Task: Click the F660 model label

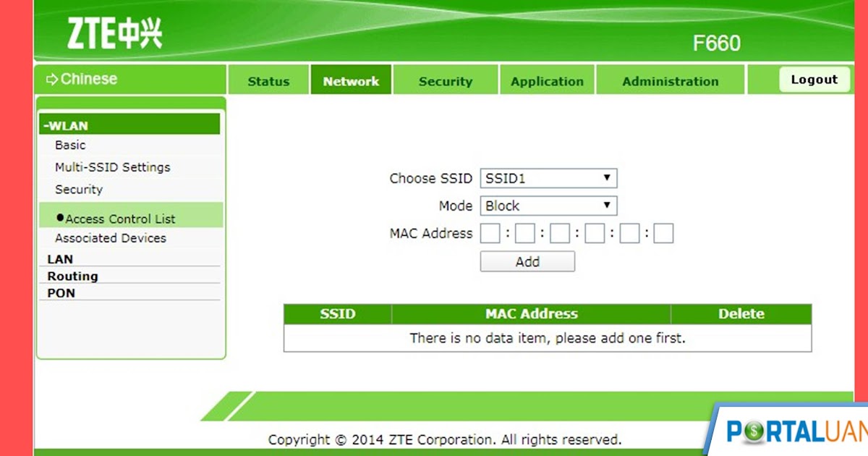Action: coord(717,43)
